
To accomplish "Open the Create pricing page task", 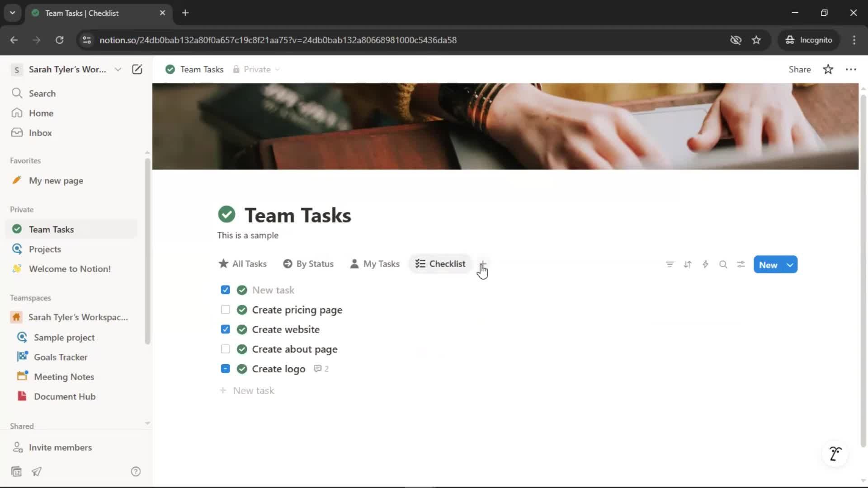I will pos(297,310).
